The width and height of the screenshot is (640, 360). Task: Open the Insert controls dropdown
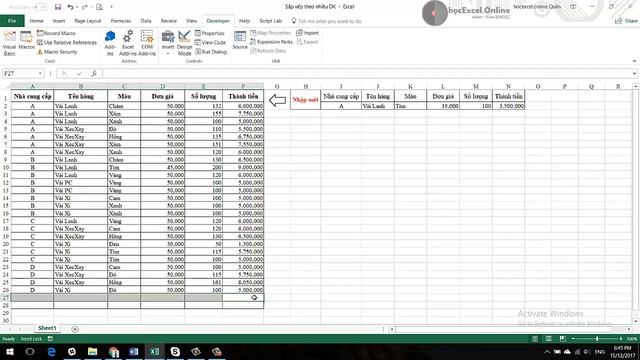point(168,43)
